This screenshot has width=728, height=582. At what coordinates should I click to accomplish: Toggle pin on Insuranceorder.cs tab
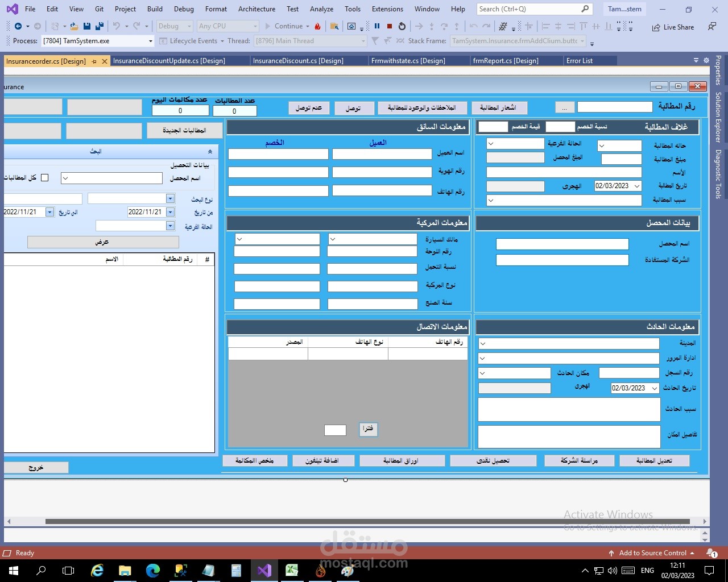coord(94,61)
